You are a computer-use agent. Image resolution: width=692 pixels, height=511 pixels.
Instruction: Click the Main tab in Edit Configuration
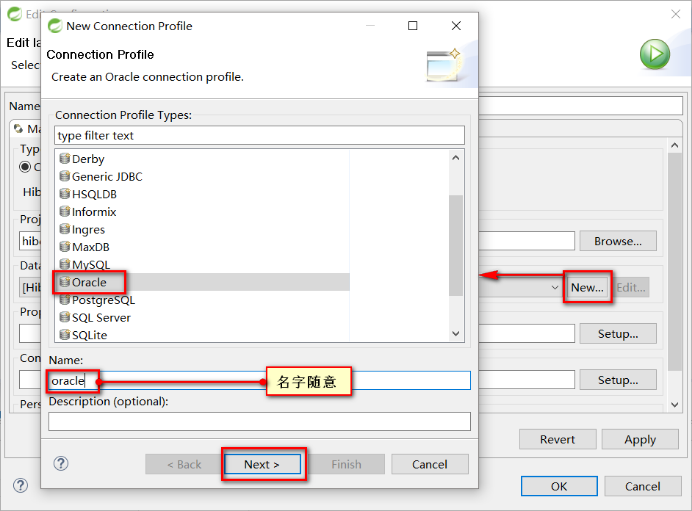tap(26, 128)
